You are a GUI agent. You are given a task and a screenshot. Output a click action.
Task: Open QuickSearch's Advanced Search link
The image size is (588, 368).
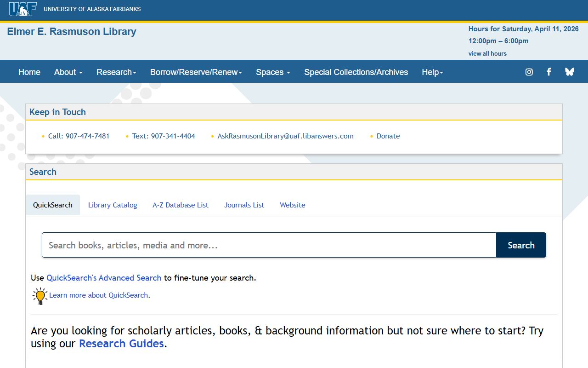(104, 278)
